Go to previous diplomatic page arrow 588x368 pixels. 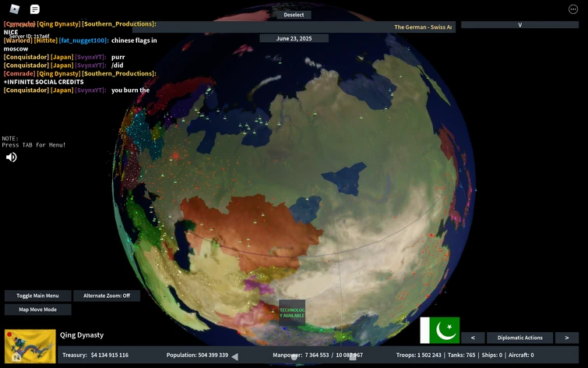point(473,338)
